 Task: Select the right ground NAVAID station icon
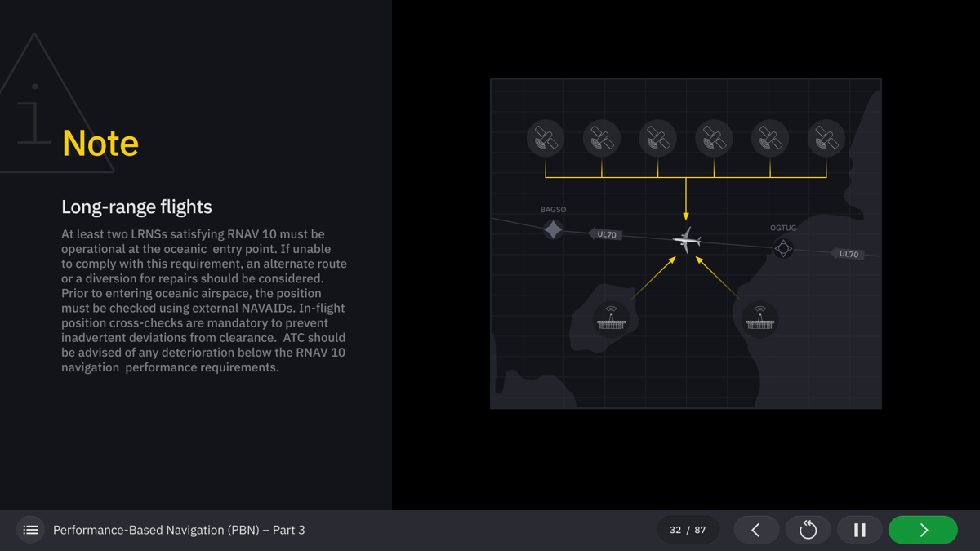point(759,319)
